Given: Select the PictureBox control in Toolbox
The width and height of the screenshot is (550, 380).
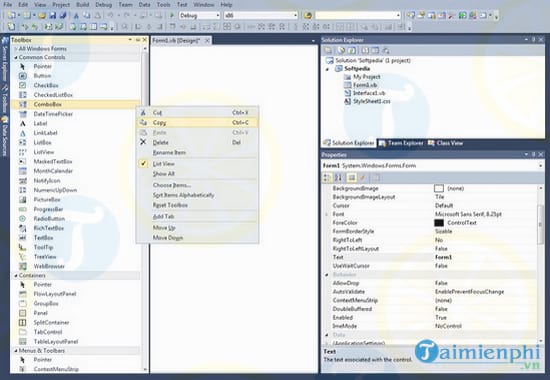Looking at the screenshot, I should click(75, 200).
